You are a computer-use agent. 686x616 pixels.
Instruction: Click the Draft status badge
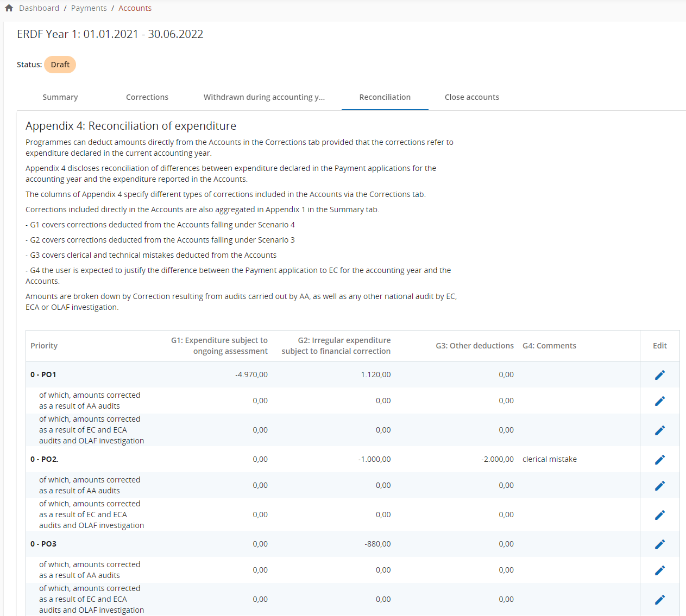click(x=60, y=65)
